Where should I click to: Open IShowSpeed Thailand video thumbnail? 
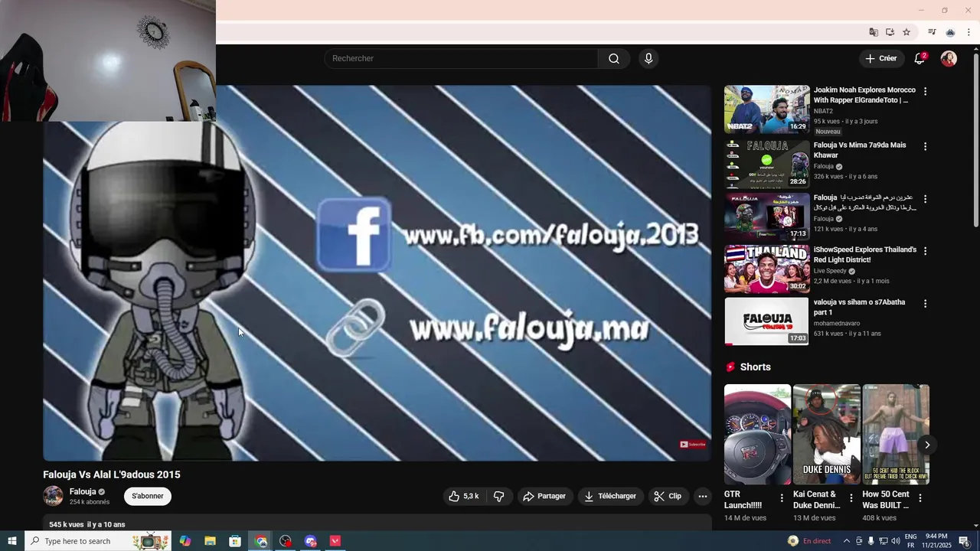[x=766, y=269]
